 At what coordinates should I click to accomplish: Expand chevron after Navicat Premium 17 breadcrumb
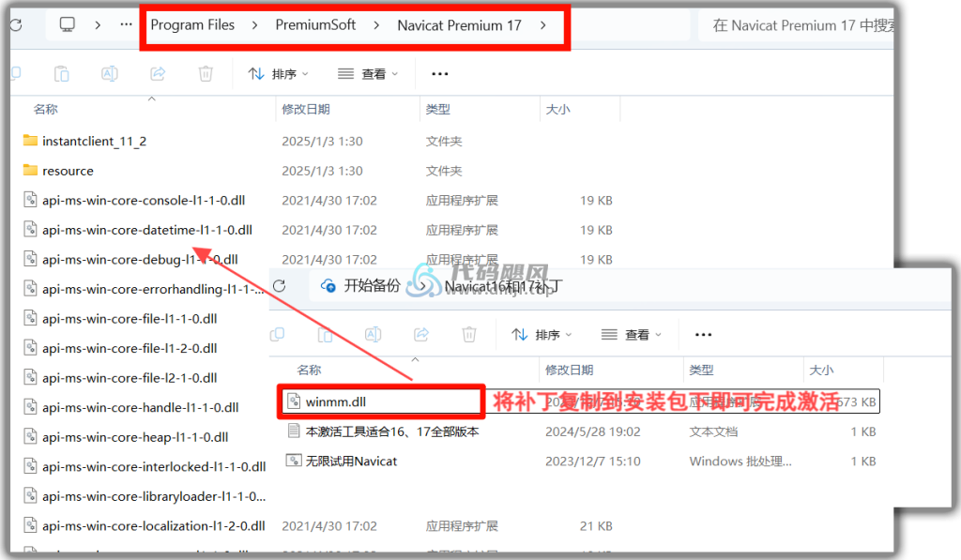(543, 25)
